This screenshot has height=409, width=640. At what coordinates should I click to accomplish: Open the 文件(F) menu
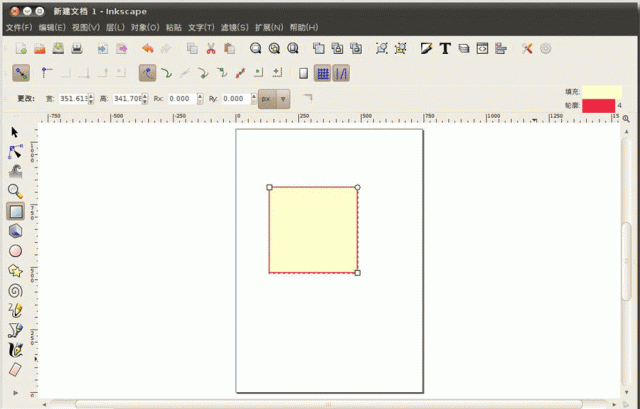tap(19, 27)
